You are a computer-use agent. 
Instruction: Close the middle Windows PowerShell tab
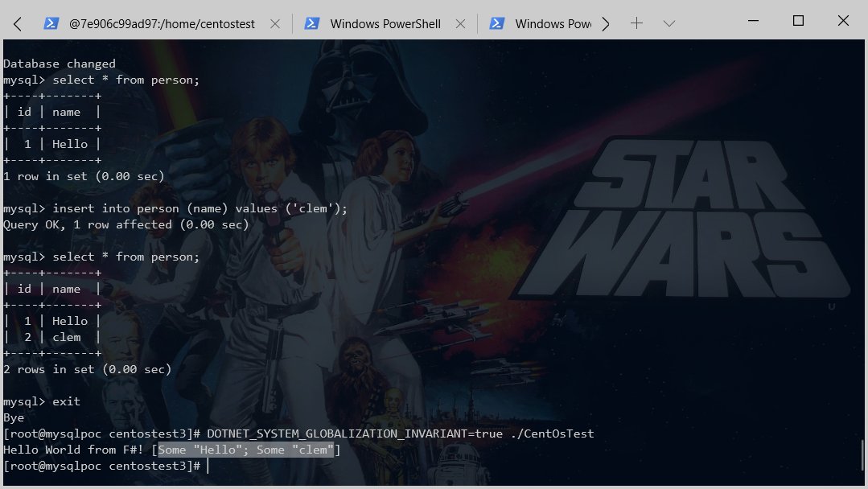[x=460, y=24]
